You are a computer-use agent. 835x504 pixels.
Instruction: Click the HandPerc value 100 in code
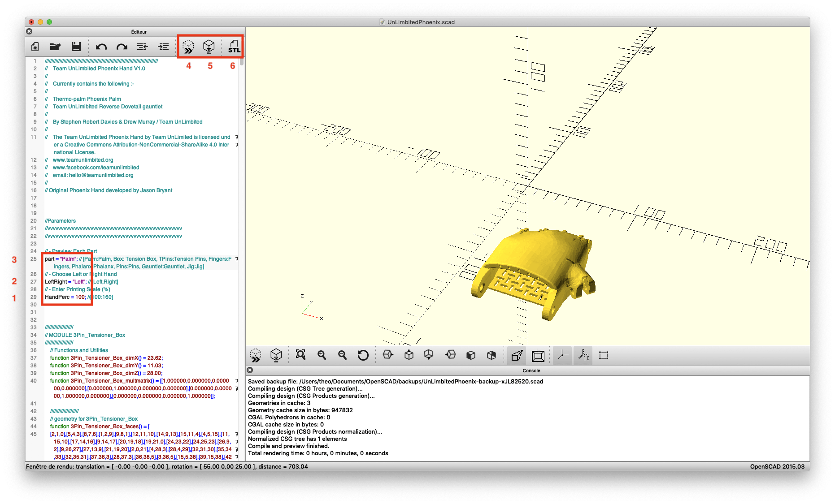(x=80, y=297)
